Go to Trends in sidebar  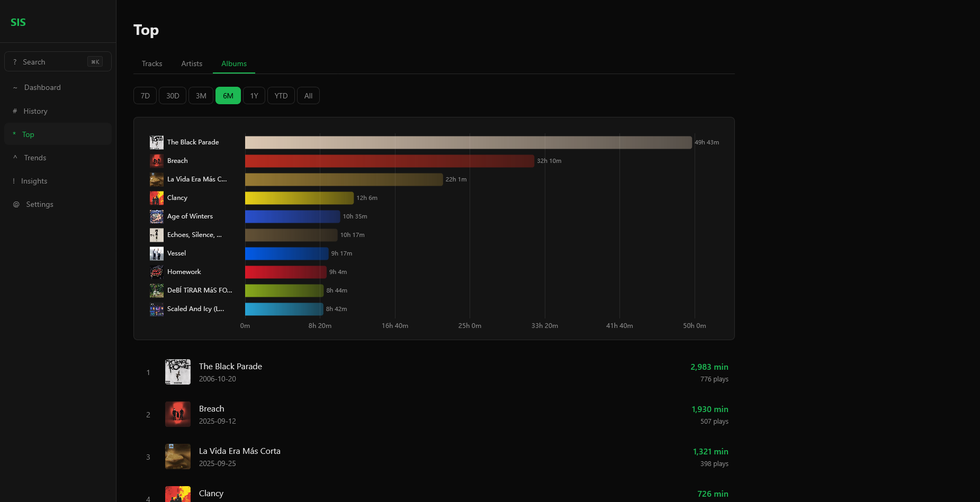[x=35, y=158]
